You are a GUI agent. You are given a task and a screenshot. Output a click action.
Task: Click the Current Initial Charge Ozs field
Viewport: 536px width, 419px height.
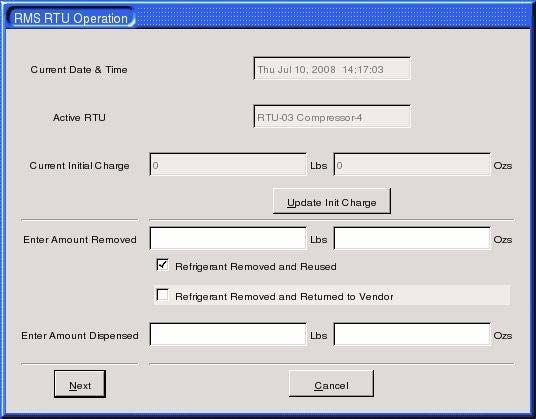click(x=412, y=164)
